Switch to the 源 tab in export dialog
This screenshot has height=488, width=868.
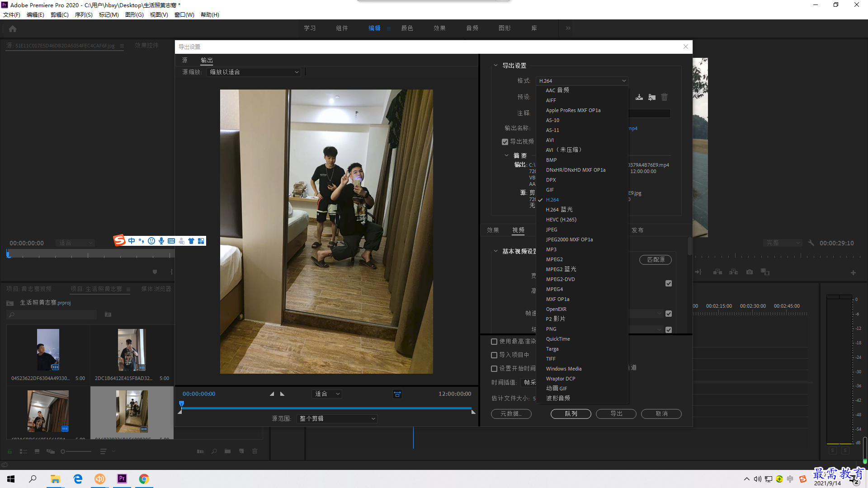(184, 60)
